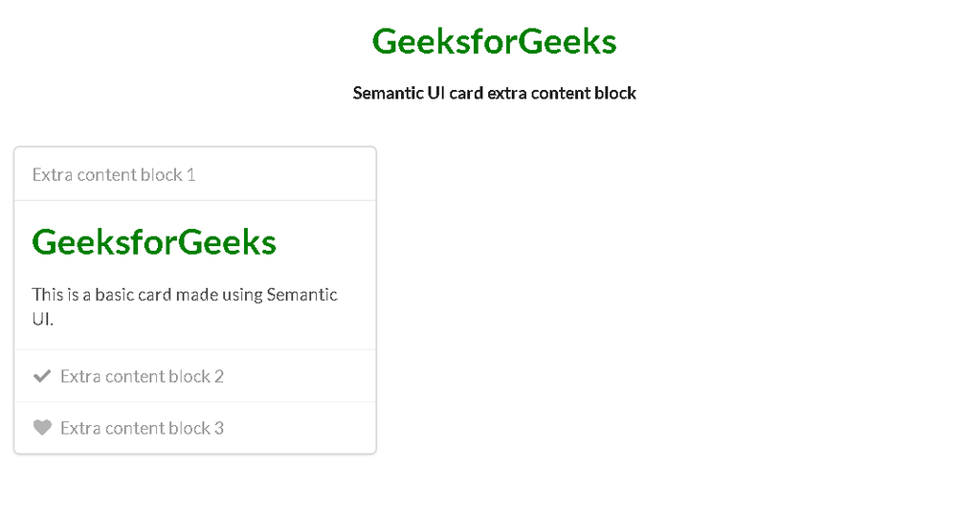Click the final word "block" in bold subtitle

point(615,93)
